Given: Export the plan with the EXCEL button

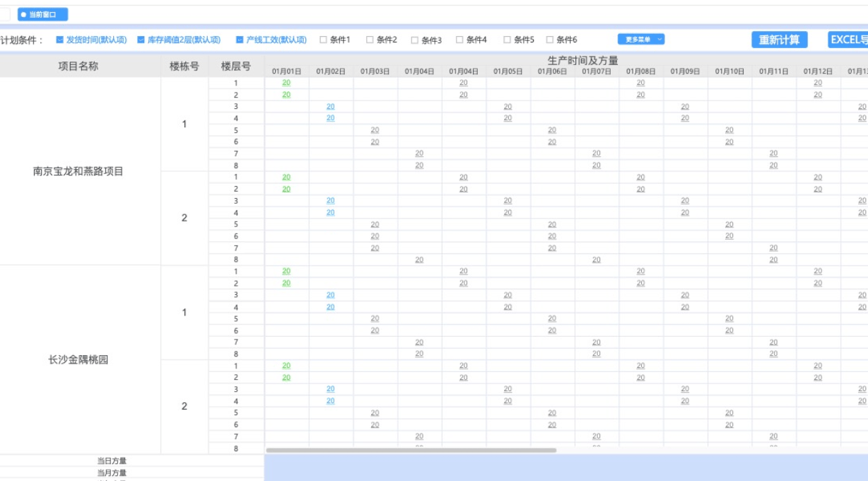Looking at the screenshot, I should click(x=848, y=40).
